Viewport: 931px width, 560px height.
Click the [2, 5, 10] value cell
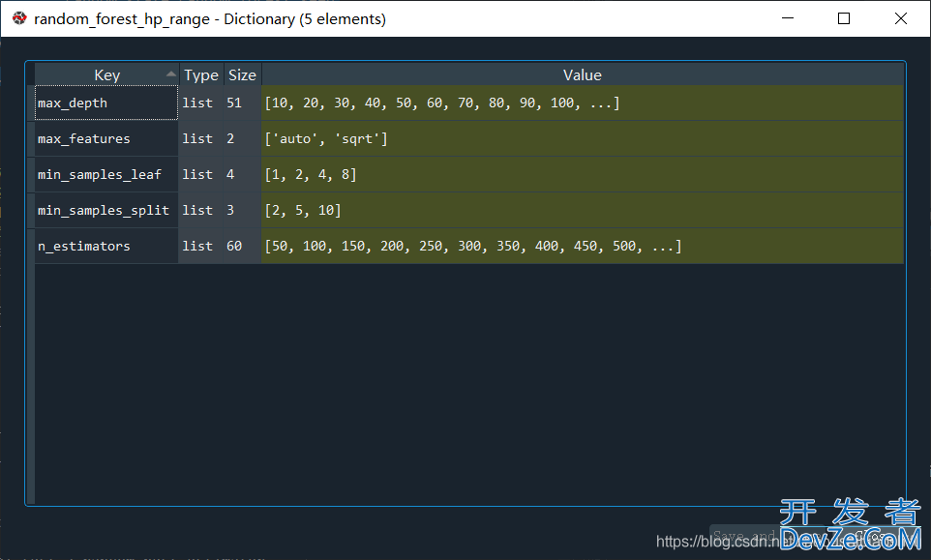(583, 210)
